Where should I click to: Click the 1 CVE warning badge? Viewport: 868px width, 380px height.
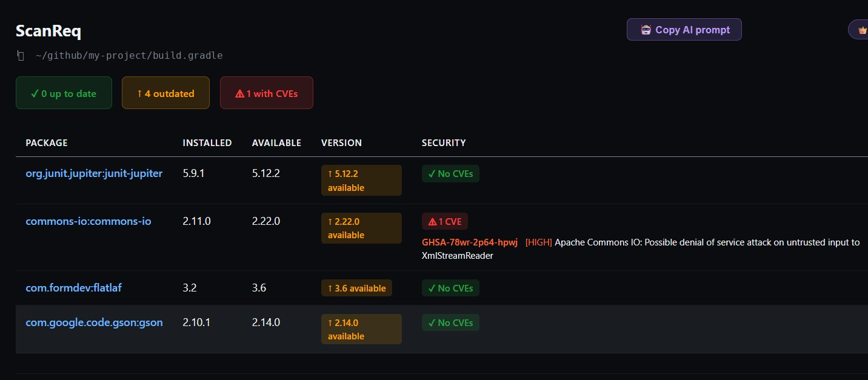point(445,222)
